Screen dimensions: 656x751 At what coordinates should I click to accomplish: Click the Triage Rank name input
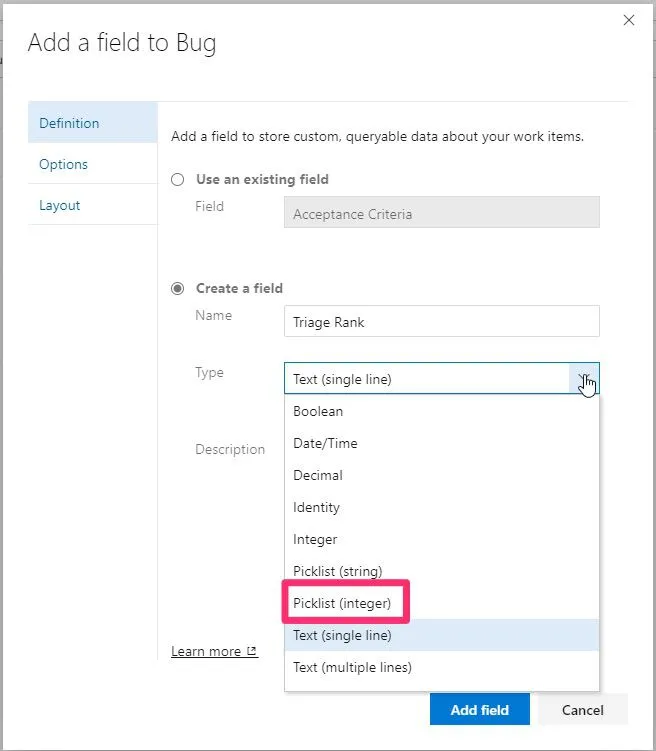pos(441,322)
